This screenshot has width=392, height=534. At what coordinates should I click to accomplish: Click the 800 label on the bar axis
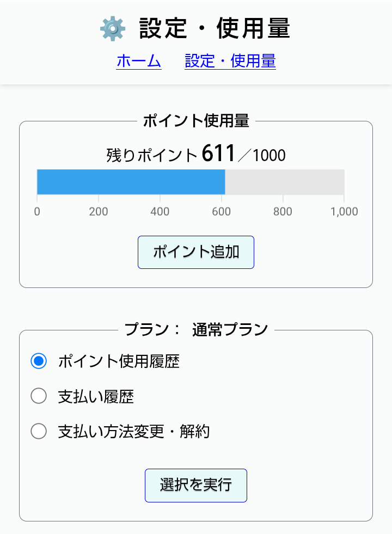(283, 212)
